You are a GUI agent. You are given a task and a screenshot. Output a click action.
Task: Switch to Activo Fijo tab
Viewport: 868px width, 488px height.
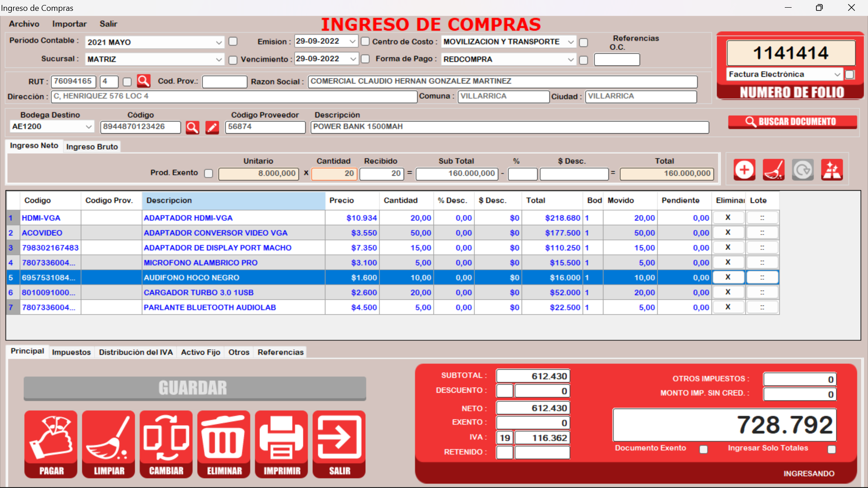200,352
